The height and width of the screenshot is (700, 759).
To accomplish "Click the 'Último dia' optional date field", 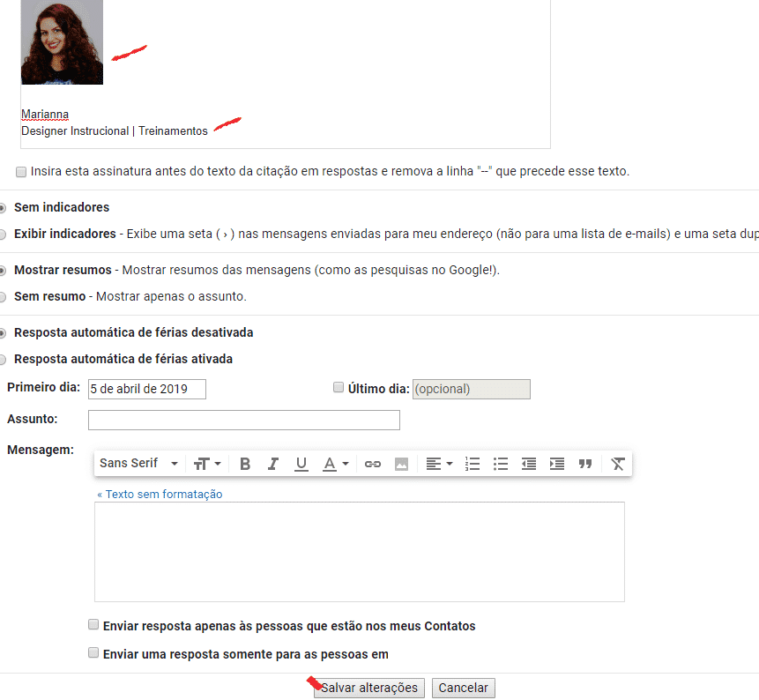I will (x=472, y=389).
